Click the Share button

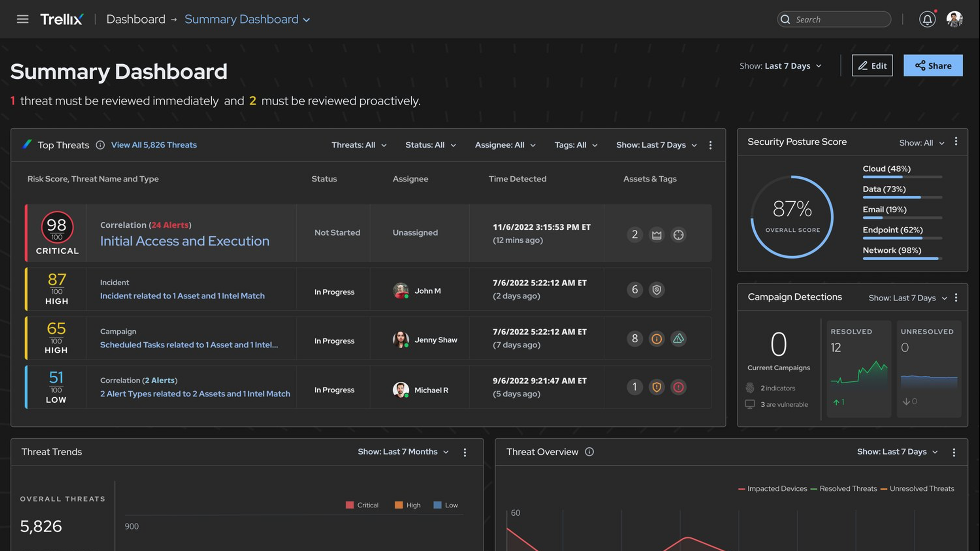[x=933, y=65]
